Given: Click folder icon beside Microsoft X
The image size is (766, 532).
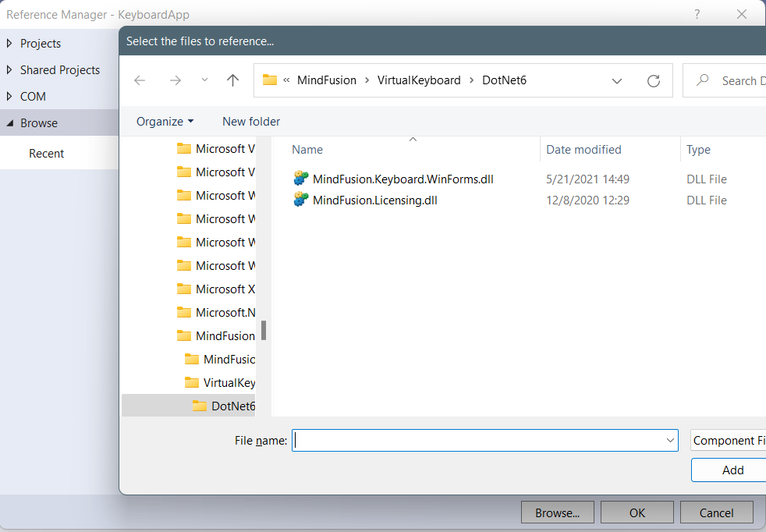Looking at the screenshot, I should coord(183,289).
